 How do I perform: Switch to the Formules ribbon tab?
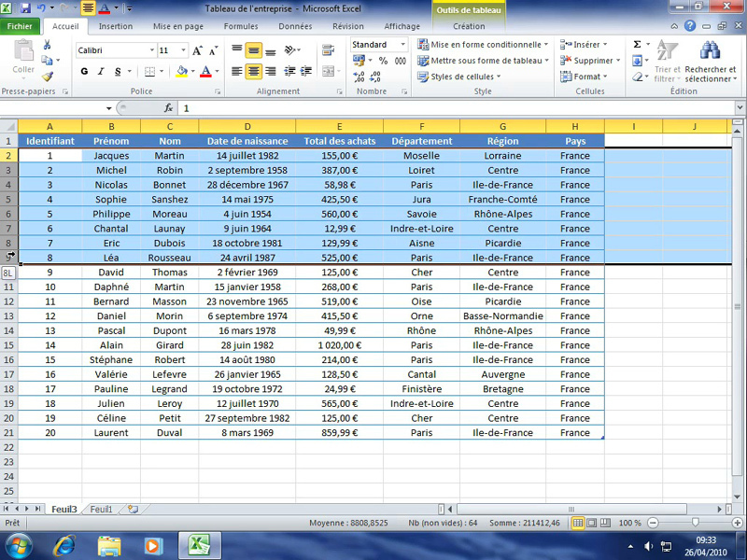pyautogui.click(x=241, y=26)
